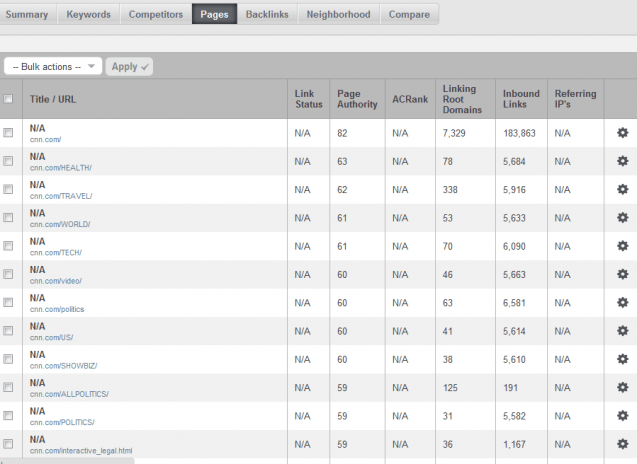The width and height of the screenshot is (637, 464).
Task: Select the Pages tab
Action: [x=214, y=14]
